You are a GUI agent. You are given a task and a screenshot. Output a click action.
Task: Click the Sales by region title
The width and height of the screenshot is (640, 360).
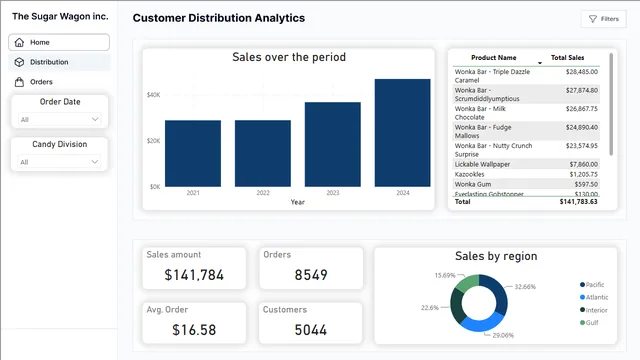pos(496,256)
